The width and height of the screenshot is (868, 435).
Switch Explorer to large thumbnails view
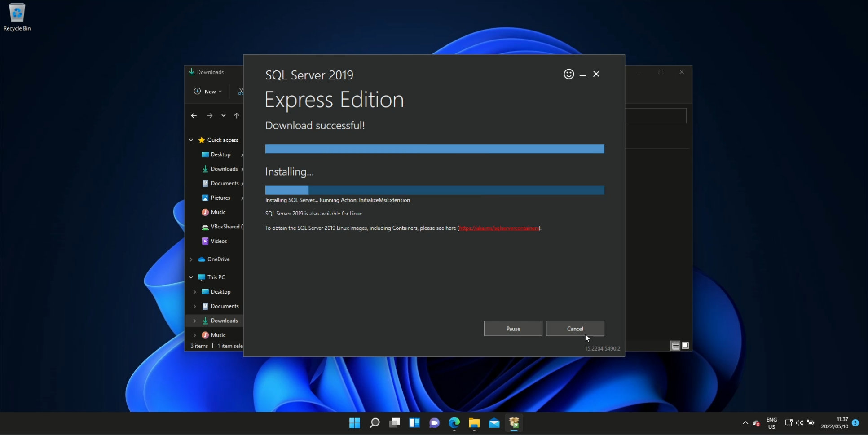(x=685, y=346)
